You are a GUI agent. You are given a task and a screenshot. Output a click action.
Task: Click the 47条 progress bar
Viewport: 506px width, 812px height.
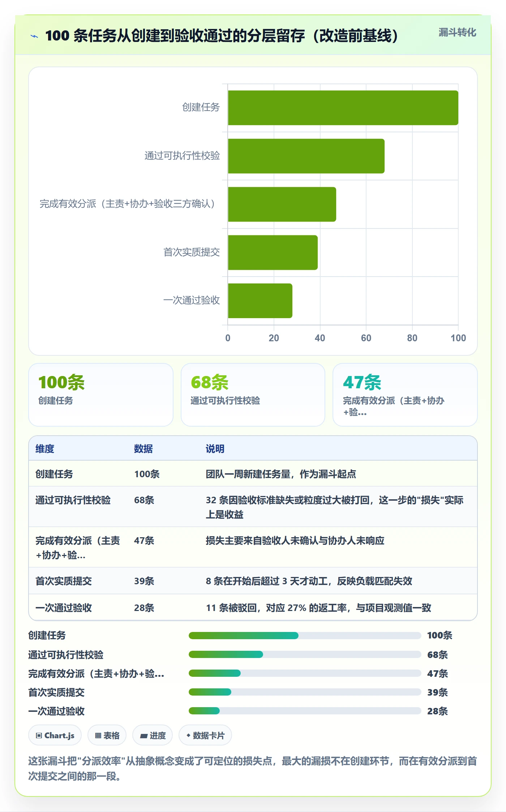pos(305,673)
